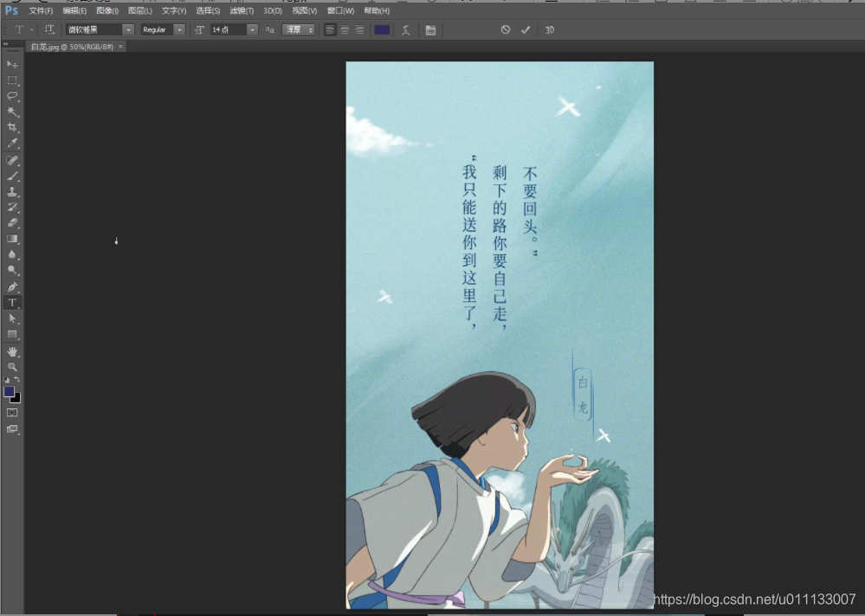Right align the text
The width and height of the screenshot is (865, 616).
pyautogui.click(x=359, y=29)
